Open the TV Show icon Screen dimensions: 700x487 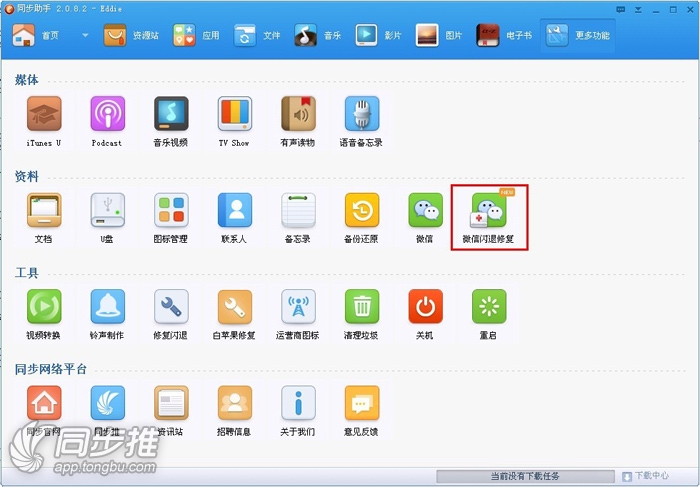pos(234,114)
